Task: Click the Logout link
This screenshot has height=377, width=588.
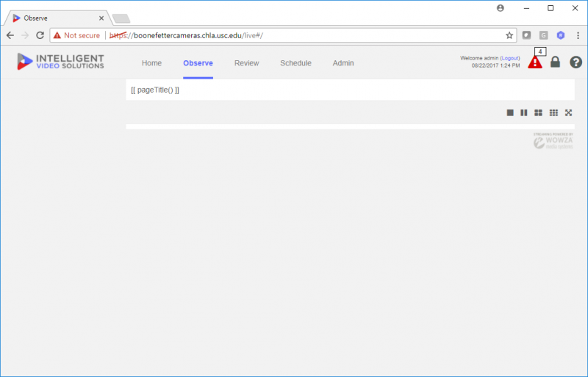Action: [x=510, y=58]
